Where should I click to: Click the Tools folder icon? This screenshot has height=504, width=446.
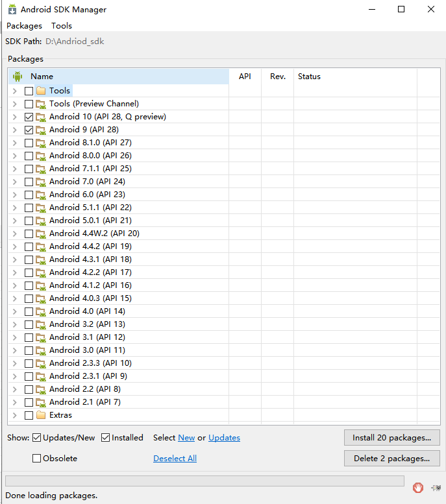[x=41, y=91]
